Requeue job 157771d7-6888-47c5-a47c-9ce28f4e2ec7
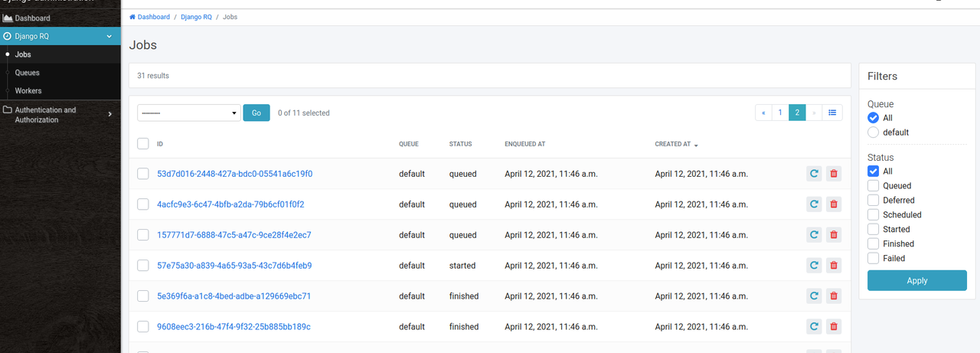980x353 pixels. click(x=814, y=235)
